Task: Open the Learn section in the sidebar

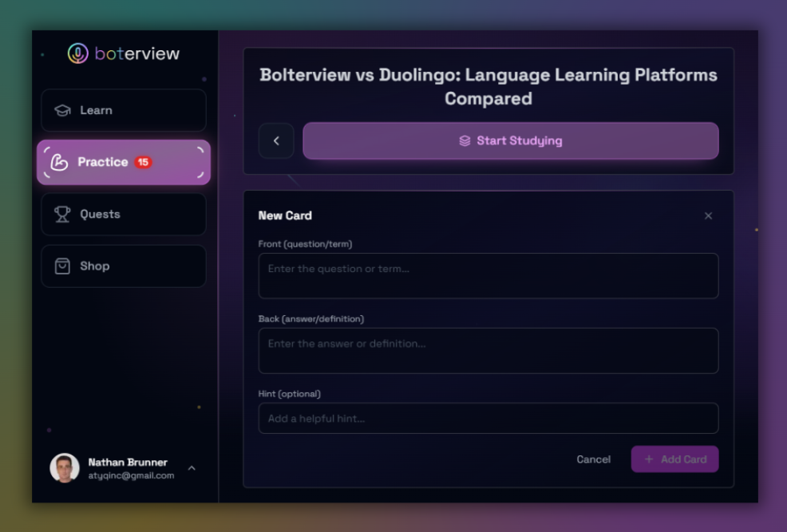Action: (x=124, y=110)
